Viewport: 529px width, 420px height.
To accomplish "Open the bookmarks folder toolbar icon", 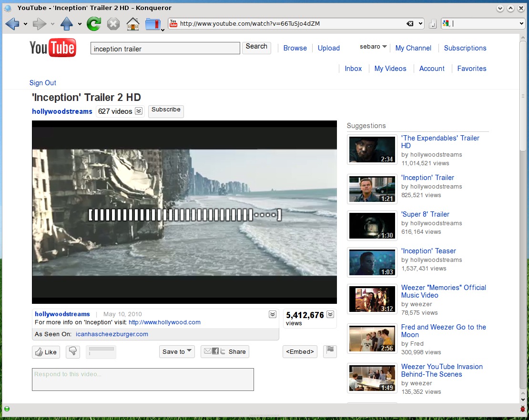I will pos(153,24).
